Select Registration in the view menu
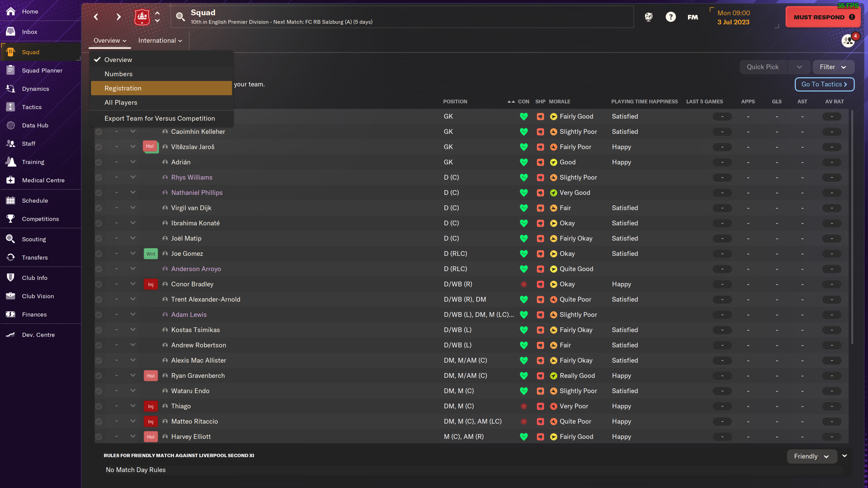 click(x=162, y=88)
